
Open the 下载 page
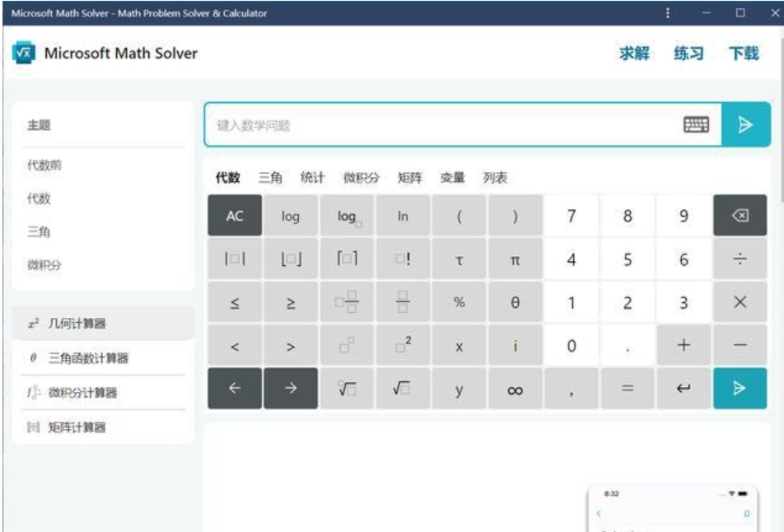[x=744, y=53]
